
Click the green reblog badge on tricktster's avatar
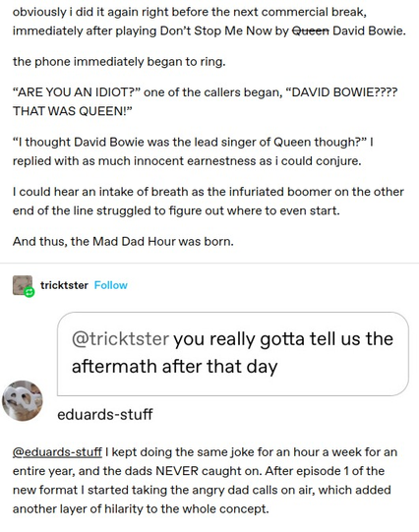(x=30, y=292)
